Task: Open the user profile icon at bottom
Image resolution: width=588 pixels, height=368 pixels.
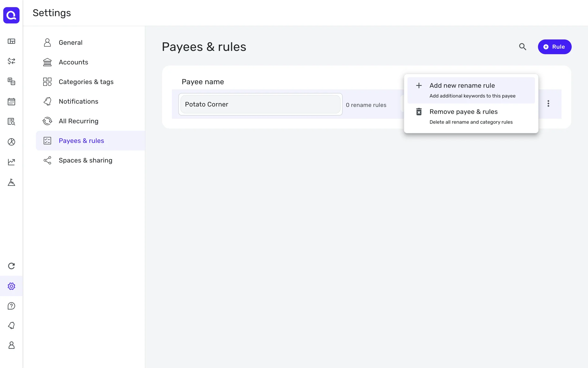Action: (11, 345)
